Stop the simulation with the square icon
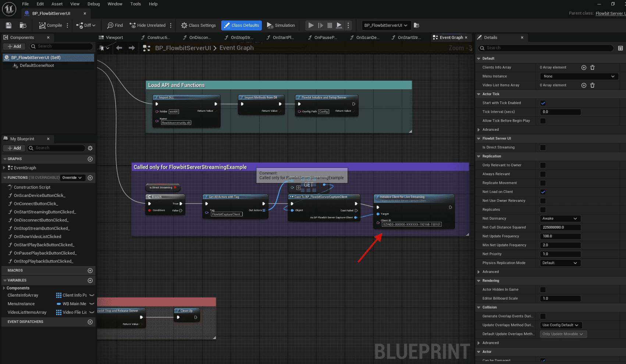Screen dimensions: 626x364 coord(330,25)
